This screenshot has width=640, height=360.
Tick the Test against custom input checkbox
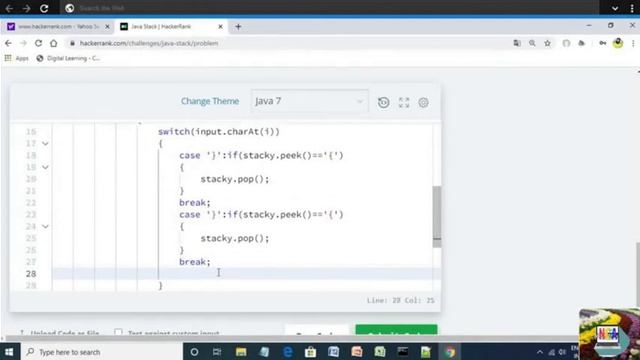tap(118, 332)
